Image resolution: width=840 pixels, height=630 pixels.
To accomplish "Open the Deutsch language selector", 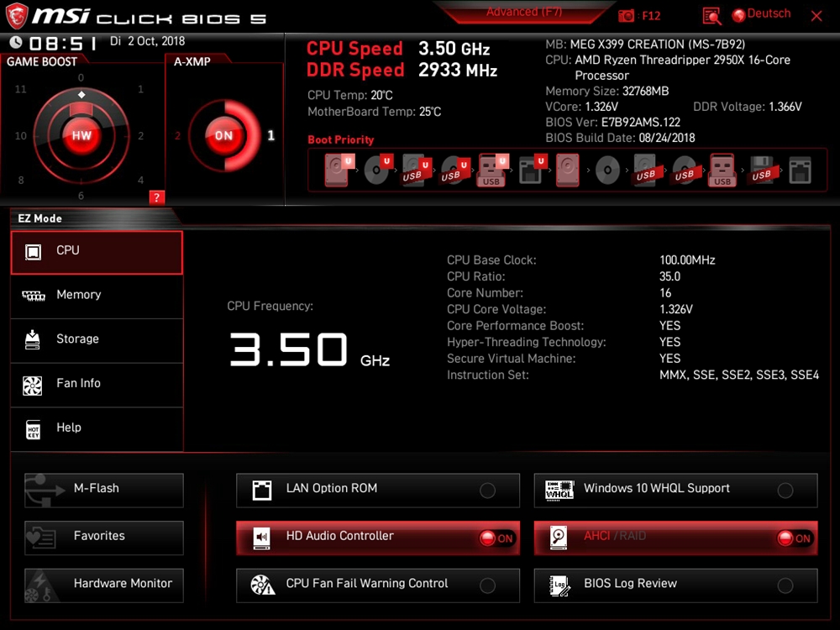I will [761, 14].
